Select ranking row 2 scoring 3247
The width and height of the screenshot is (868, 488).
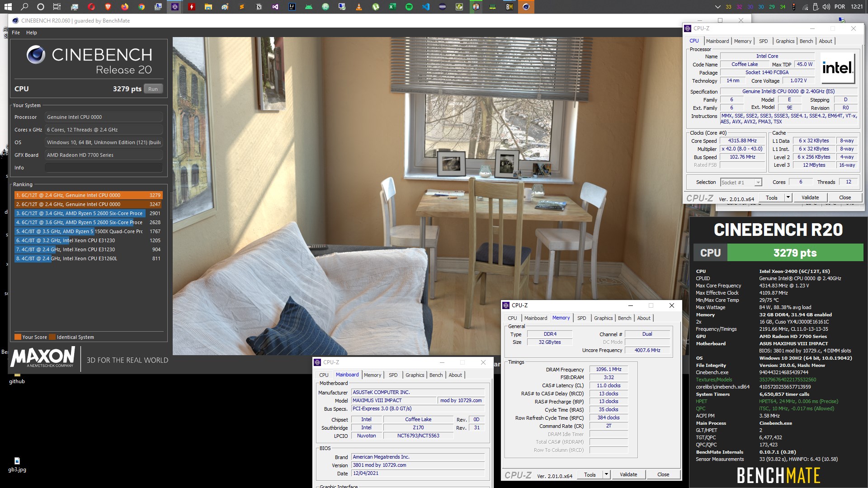pyautogui.click(x=88, y=204)
